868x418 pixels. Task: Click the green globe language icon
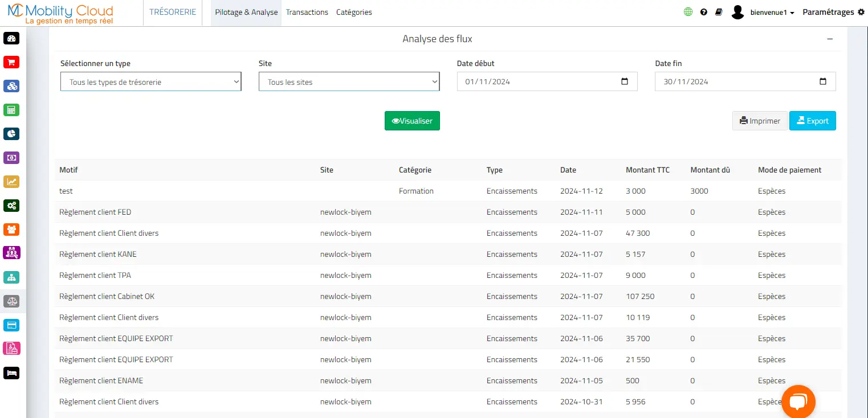[688, 12]
